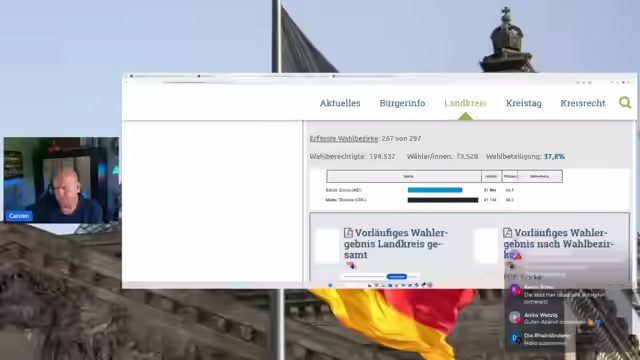Click the blue result bar in the chart
640x360 pixels.
(x=435, y=190)
